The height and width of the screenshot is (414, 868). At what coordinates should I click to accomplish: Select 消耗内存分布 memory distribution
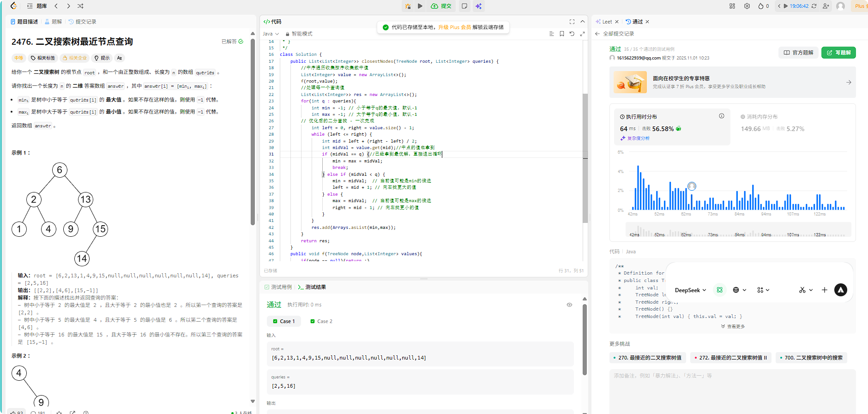tap(759, 117)
